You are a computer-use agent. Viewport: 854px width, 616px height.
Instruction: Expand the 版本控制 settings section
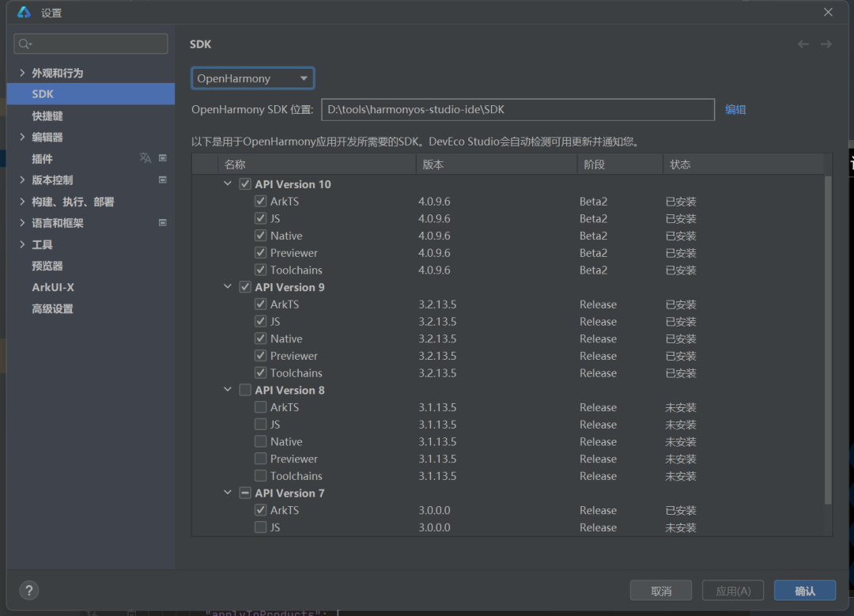tap(22, 180)
